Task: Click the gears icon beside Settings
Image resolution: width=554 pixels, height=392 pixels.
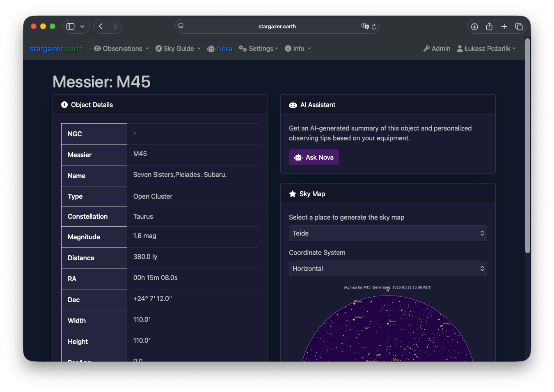Action: coord(243,48)
